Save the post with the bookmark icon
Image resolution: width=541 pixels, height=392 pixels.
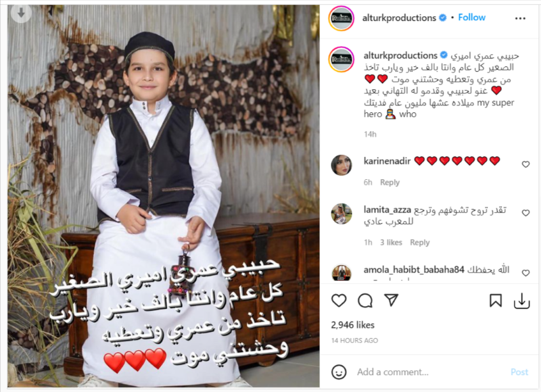[496, 301]
